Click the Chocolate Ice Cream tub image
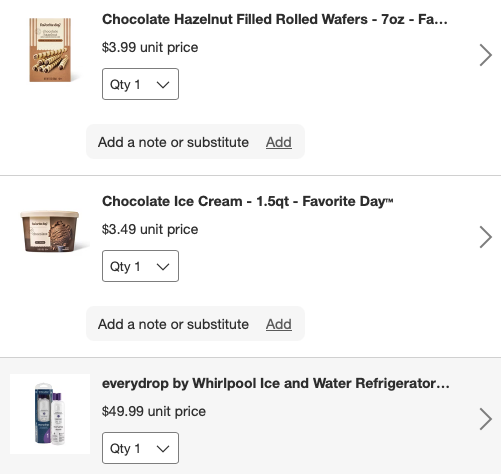Screen dimensions: 504x474 click(50, 231)
